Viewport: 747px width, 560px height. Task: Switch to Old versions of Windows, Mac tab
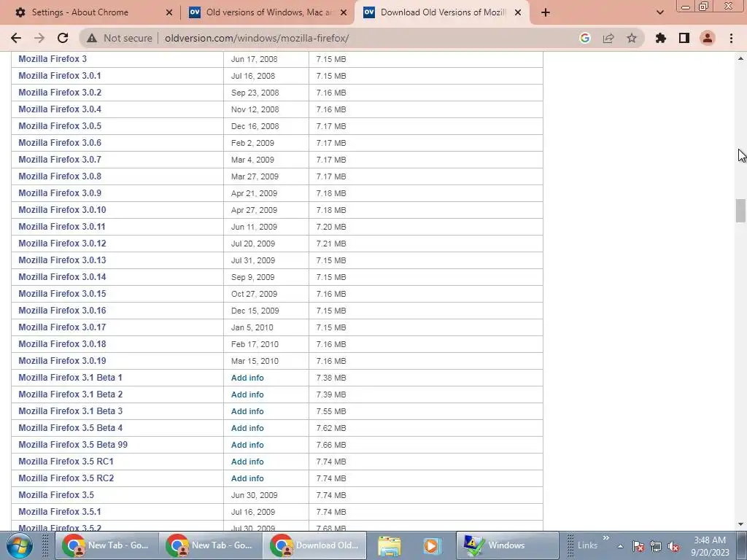coord(267,12)
